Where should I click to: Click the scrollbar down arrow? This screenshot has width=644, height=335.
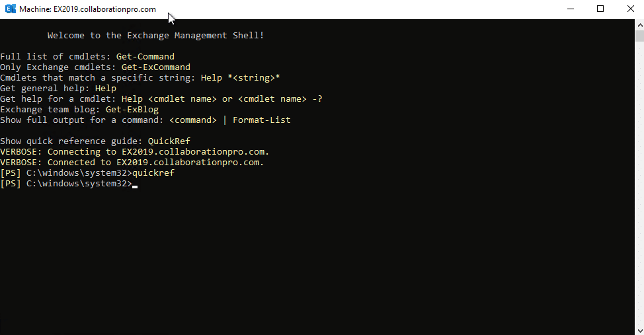coord(640,330)
